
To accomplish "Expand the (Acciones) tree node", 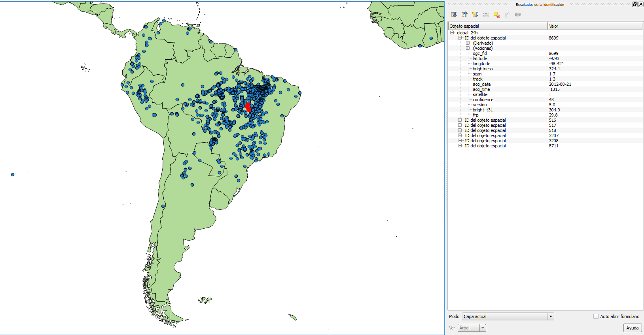I will click(x=468, y=48).
